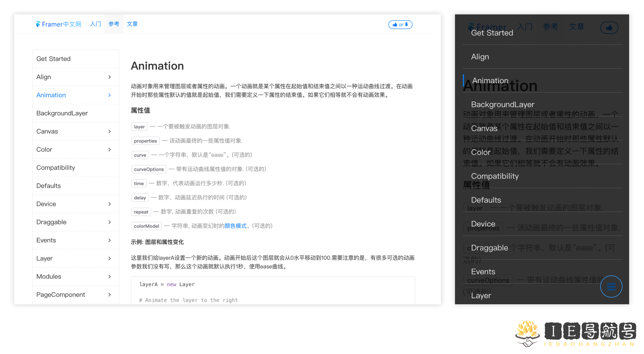Follow the 颜色模式 link
This screenshot has width=644, height=354.
pyautogui.click(x=235, y=226)
